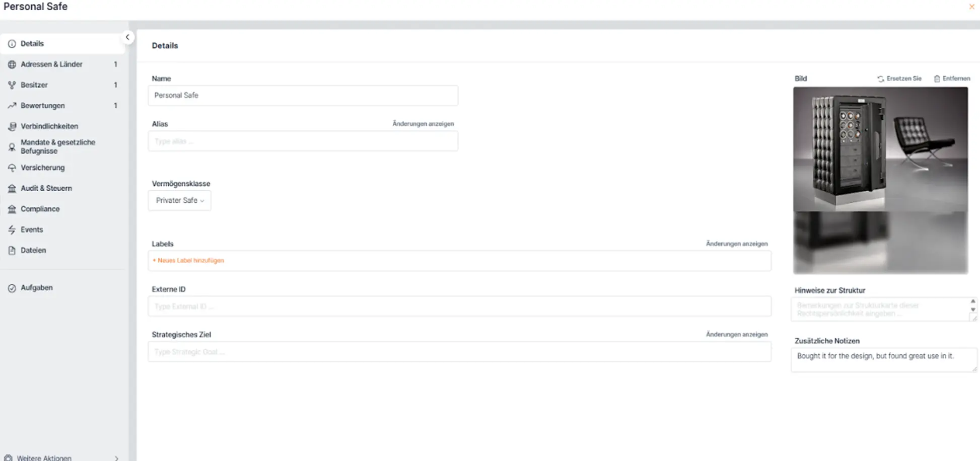
Task: Click the Versicherung umbrella icon
Action: click(x=12, y=168)
